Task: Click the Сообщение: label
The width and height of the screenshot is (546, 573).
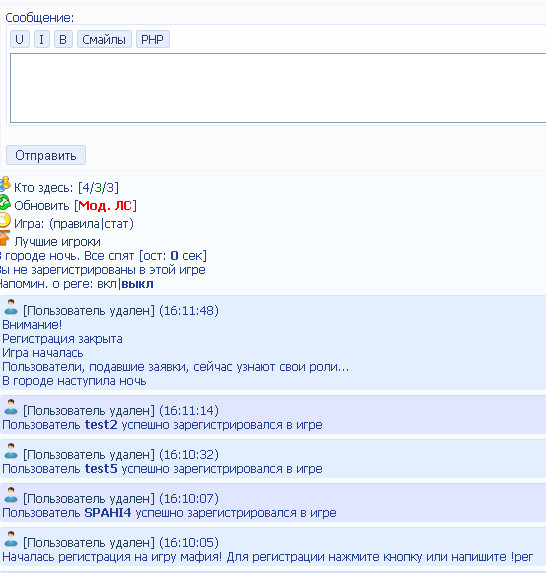Action: tap(39, 18)
